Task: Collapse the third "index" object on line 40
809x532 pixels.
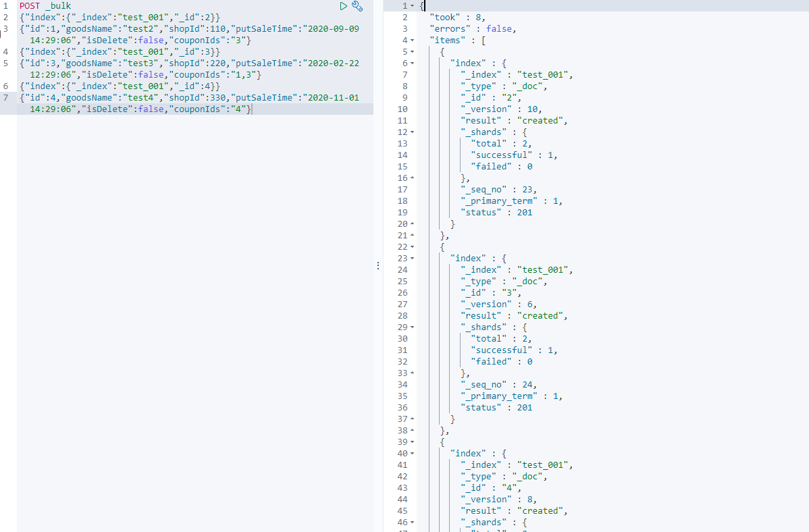Action: click(x=411, y=453)
